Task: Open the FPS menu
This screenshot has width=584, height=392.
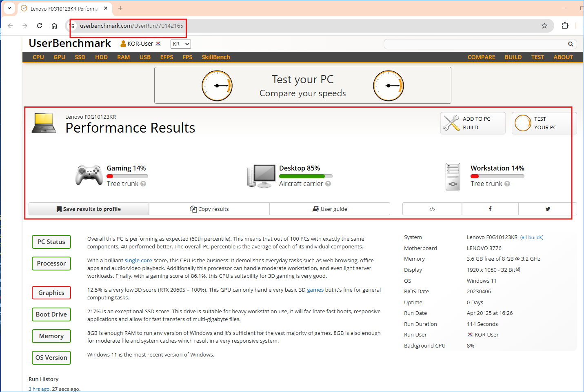Action: point(187,57)
